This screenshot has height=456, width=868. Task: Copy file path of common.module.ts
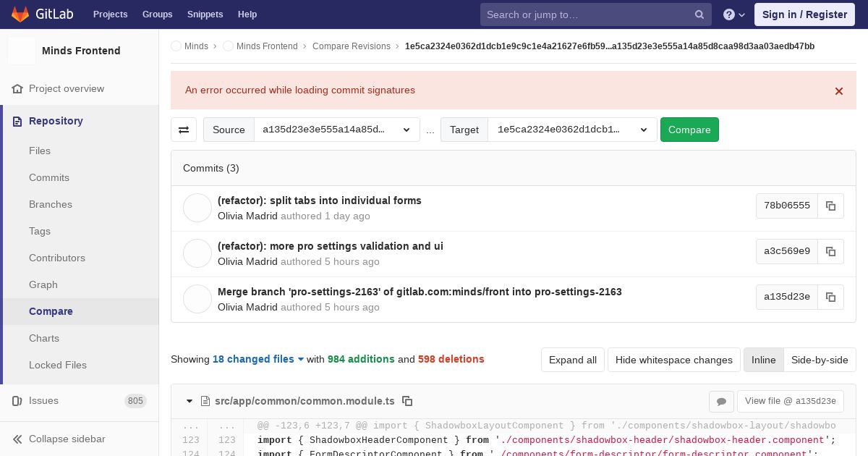pyautogui.click(x=407, y=401)
